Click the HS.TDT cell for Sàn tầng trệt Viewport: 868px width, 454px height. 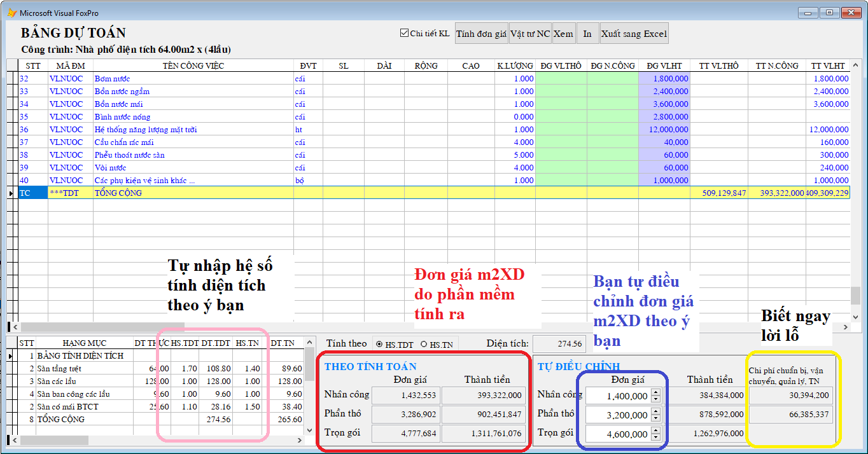(x=185, y=369)
